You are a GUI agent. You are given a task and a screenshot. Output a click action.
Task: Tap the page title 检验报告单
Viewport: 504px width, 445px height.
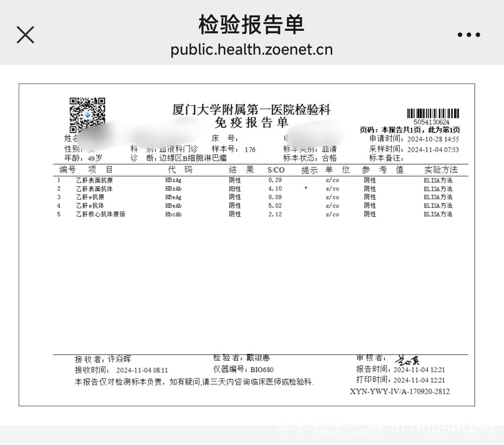click(252, 24)
